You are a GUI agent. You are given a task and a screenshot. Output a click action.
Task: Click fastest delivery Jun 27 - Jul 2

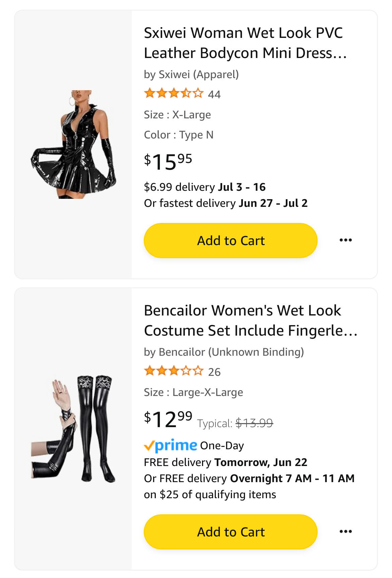pyautogui.click(x=225, y=203)
